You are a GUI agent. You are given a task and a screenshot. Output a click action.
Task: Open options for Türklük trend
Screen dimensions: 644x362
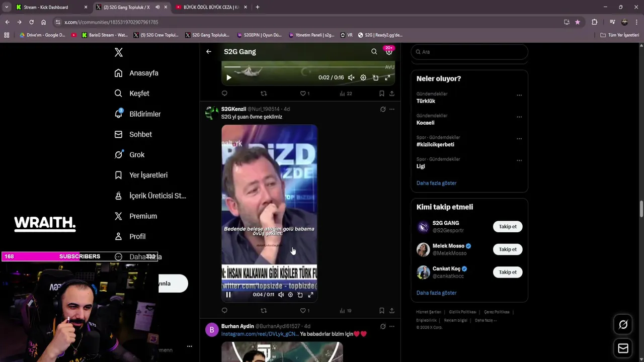519,95
